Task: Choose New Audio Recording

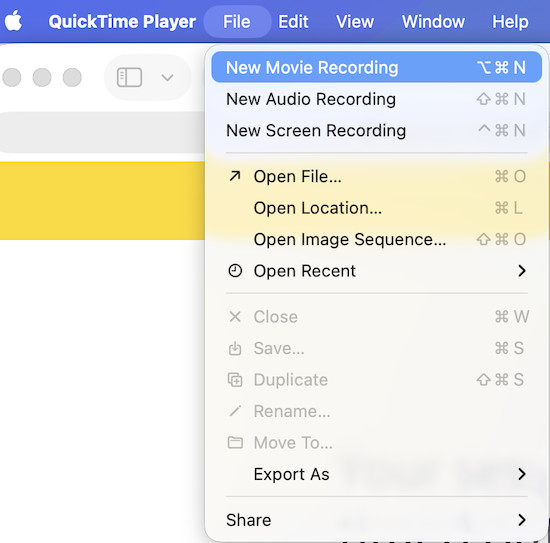Action: pos(377,99)
